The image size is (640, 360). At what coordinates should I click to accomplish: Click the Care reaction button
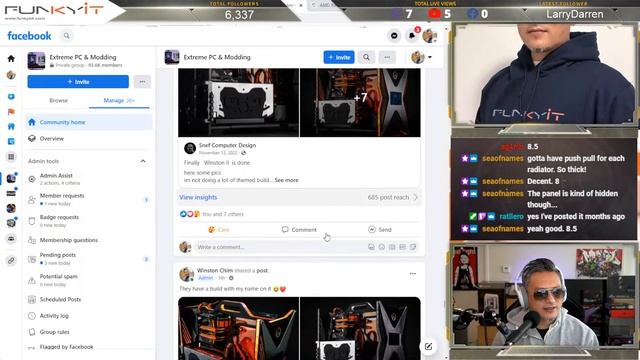[x=219, y=229]
